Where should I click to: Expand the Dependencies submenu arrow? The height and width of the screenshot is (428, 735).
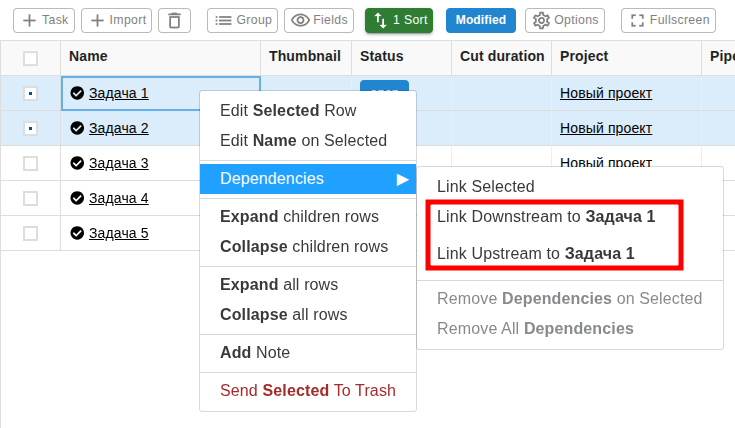tap(402, 179)
